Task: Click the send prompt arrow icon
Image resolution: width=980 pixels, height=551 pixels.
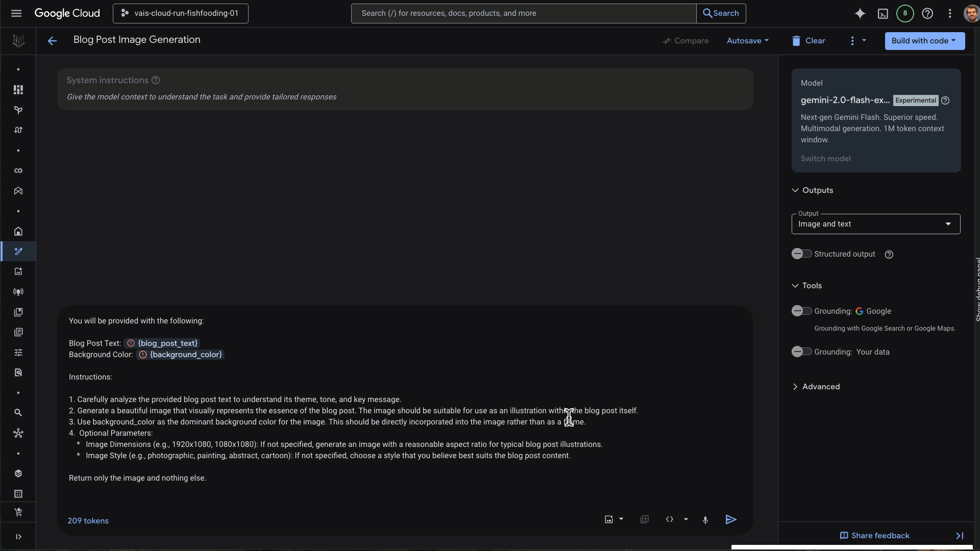Action: (x=730, y=519)
